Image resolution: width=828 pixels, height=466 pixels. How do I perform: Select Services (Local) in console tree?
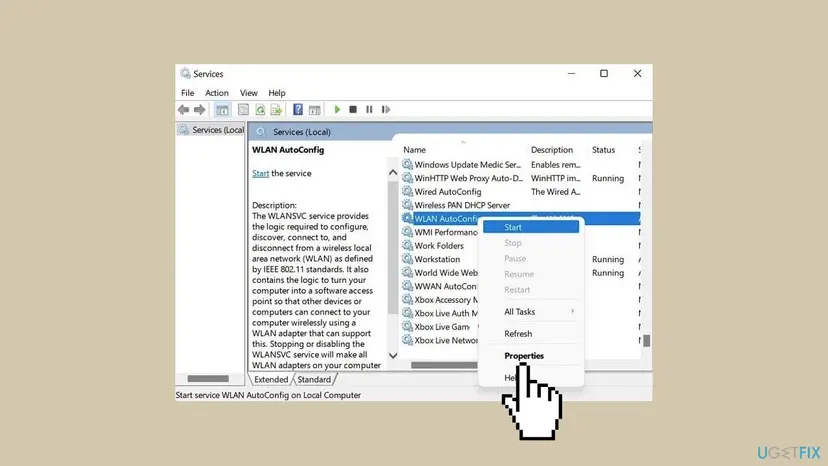coord(212,130)
